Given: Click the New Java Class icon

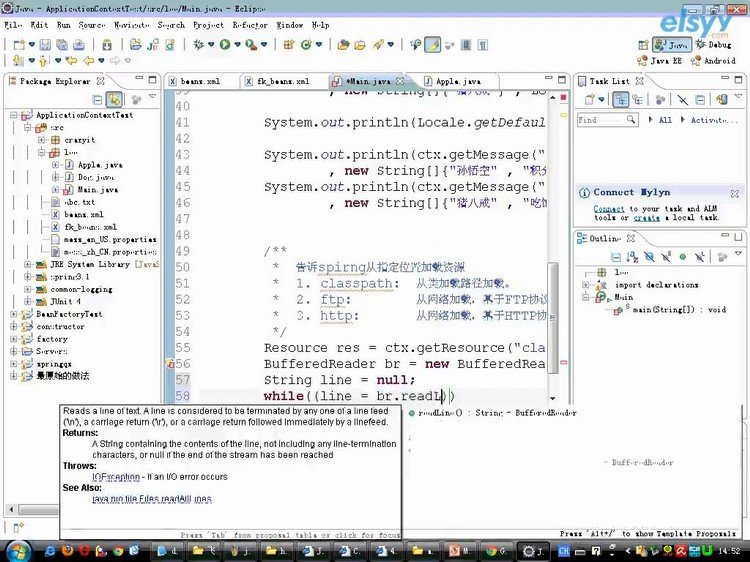Looking at the screenshot, I should click(306, 45).
